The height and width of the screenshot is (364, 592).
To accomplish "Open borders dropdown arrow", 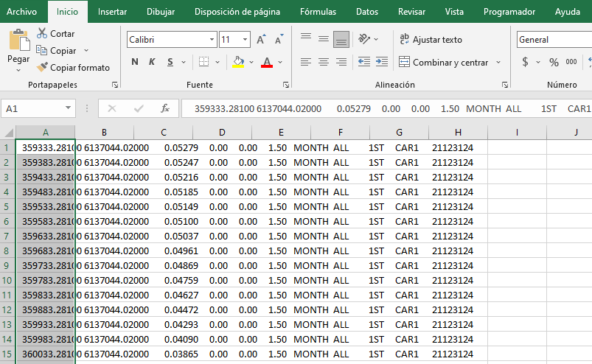I will [x=217, y=62].
